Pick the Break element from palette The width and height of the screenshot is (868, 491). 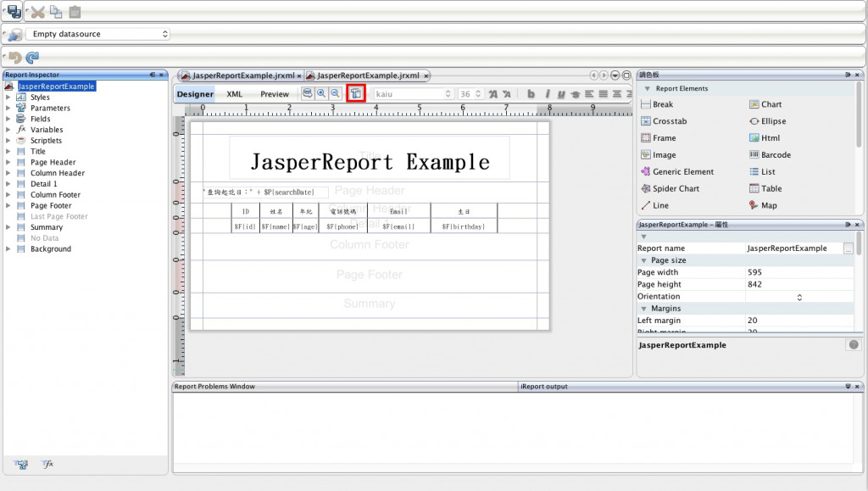coord(657,104)
